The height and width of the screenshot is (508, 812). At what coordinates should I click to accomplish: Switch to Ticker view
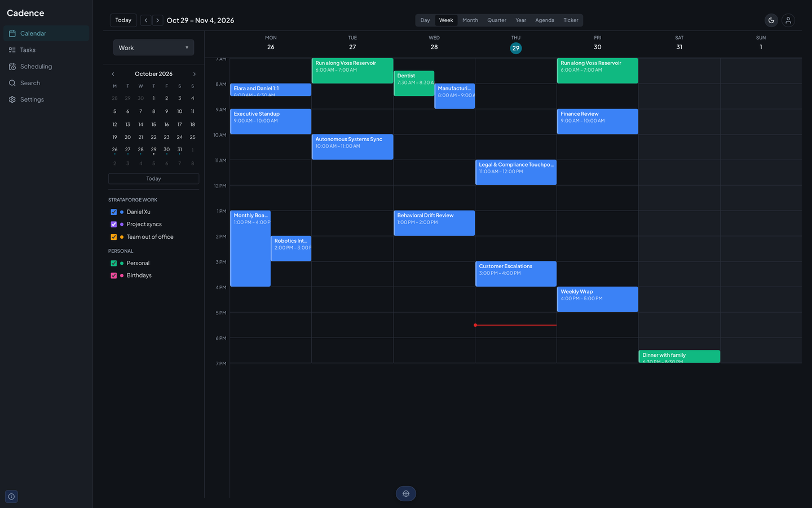571,20
